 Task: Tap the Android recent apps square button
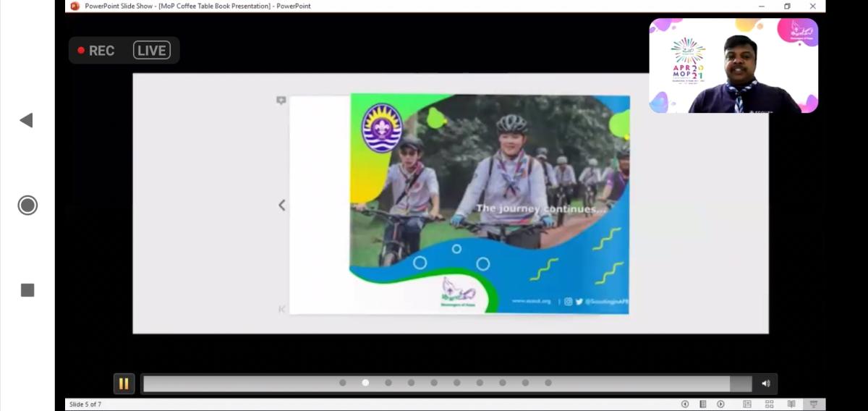pyautogui.click(x=27, y=290)
